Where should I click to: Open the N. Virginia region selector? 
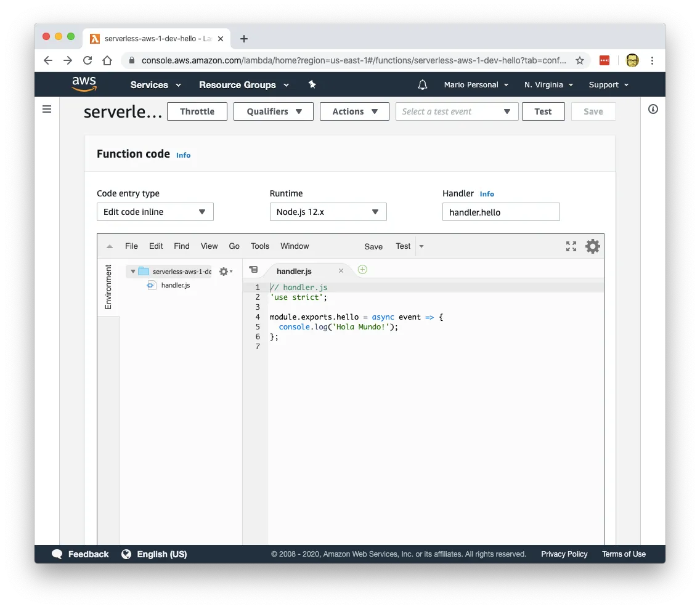(x=548, y=85)
